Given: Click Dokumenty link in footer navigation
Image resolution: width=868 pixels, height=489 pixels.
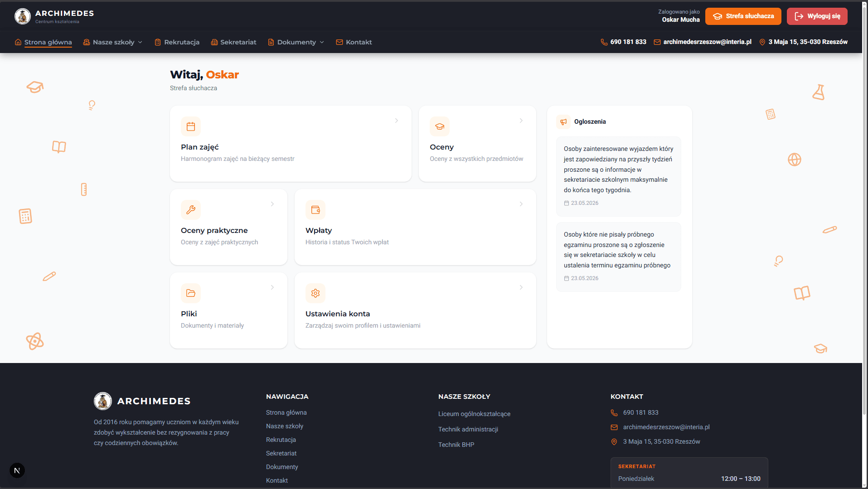Looking at the screenshot, I should pyautogui.click(x=282, y=467).
